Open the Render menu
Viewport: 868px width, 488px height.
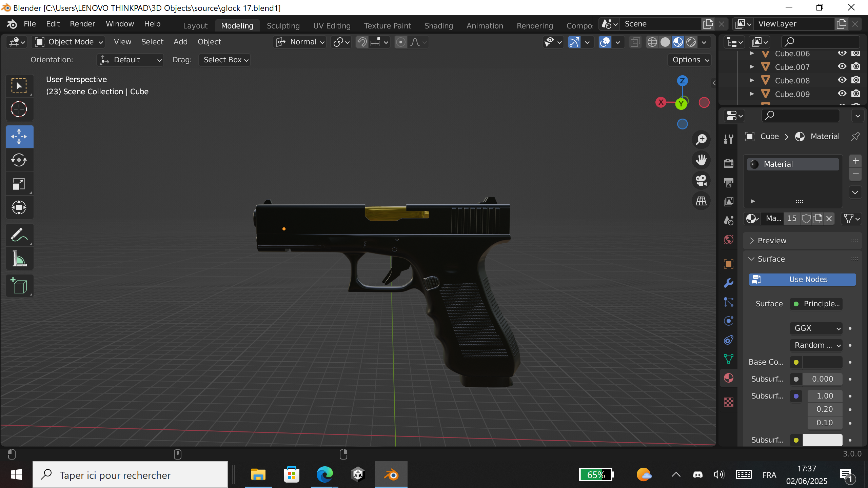click(x=82, y=24)
